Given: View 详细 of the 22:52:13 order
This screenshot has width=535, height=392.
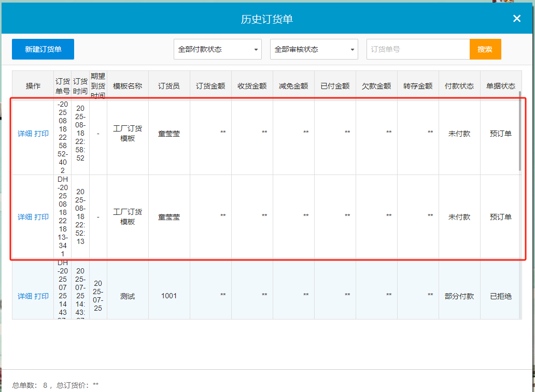Looking at the screenshot, I should pyautogui.click(x=25, y=217).
